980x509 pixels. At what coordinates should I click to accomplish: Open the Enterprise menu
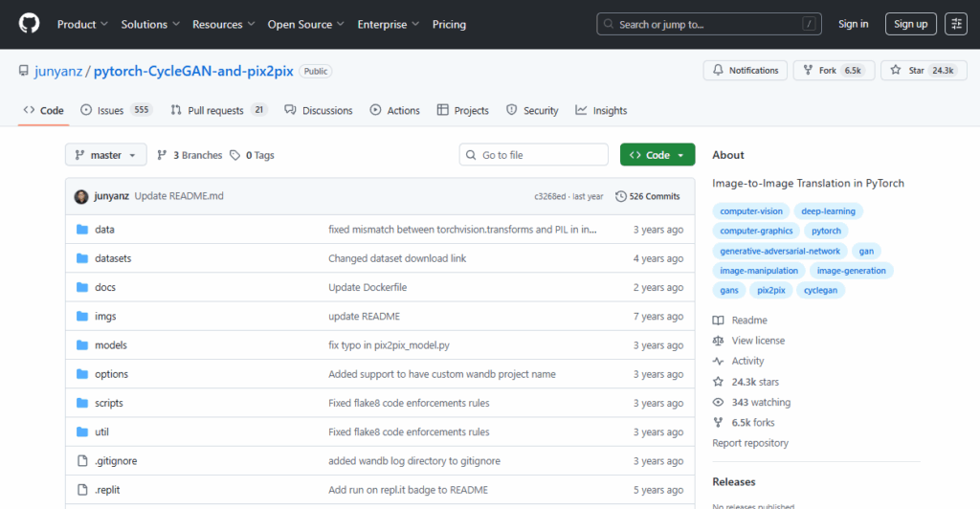coord(389,24)
